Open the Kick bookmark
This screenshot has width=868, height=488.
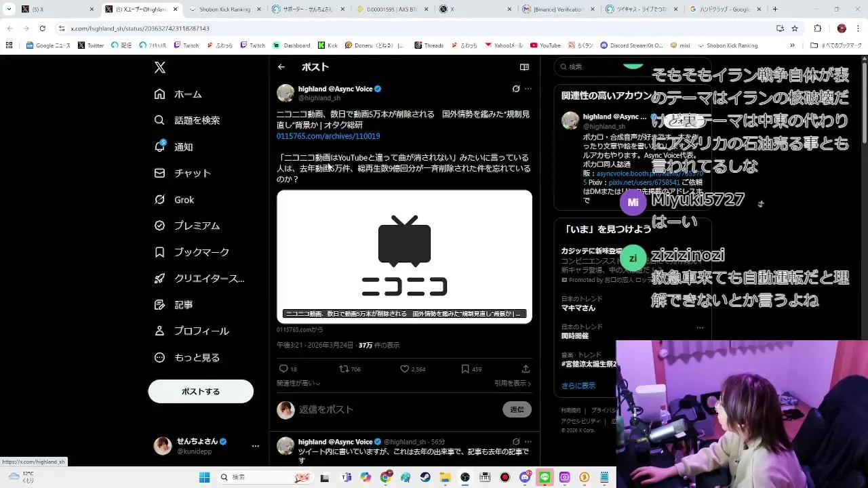coord(328,45)
